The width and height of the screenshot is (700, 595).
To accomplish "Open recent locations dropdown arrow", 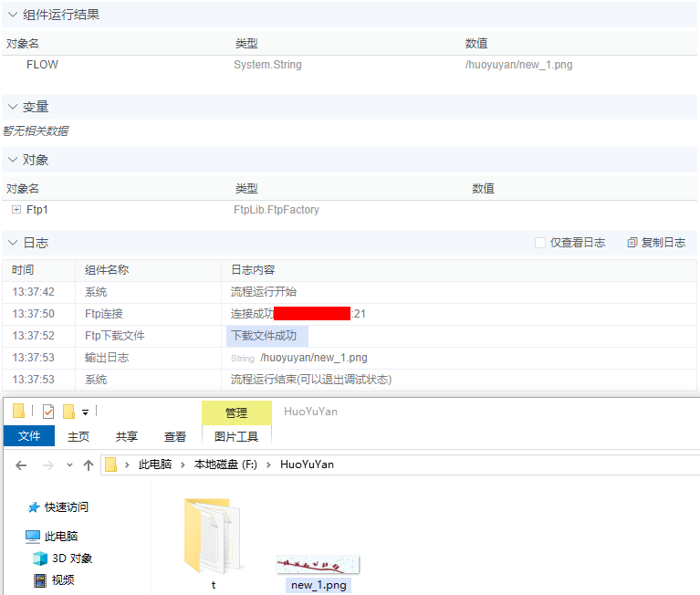I will pyautogui.click(x=69, y=465).
